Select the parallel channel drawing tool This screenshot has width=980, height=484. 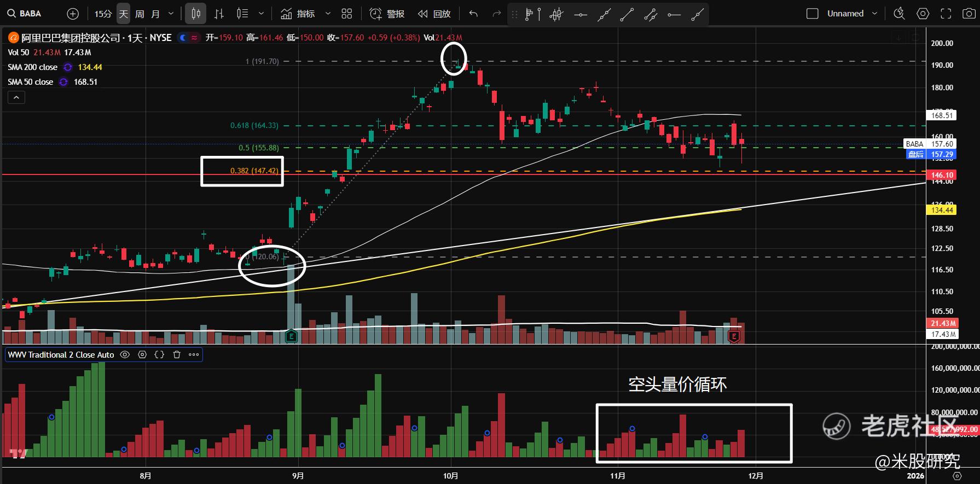pyautogui.click(x=651, y=14)
